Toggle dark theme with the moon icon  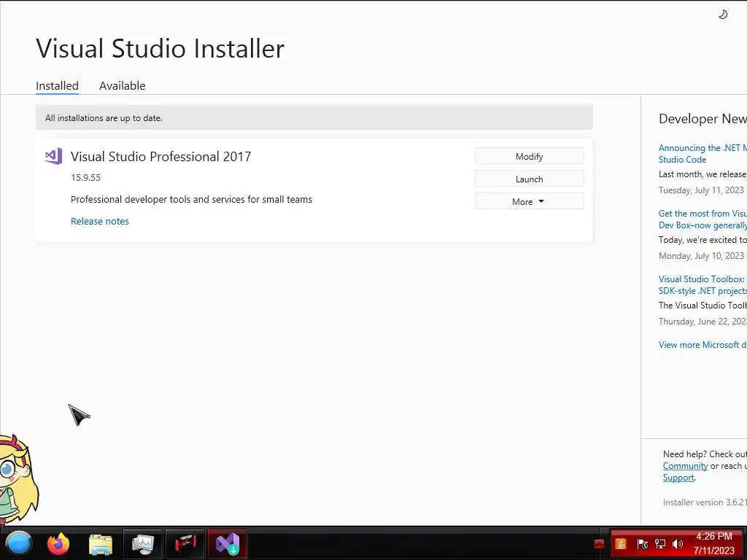point(723,15)
